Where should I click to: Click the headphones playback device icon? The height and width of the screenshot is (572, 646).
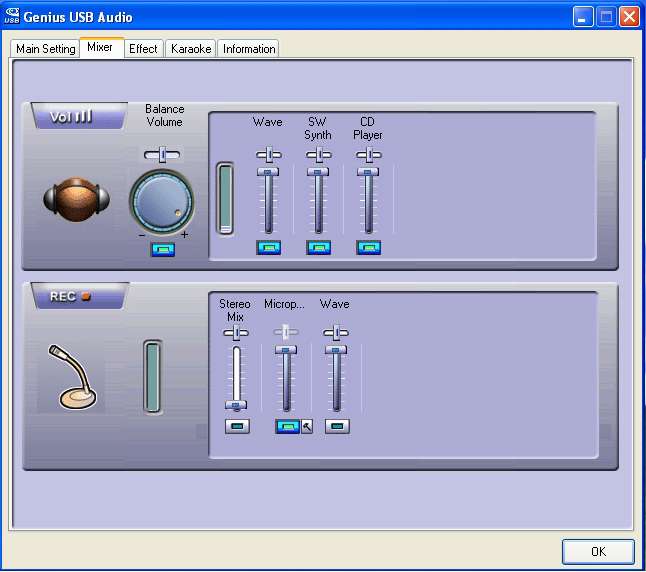click(x=77, y=199)
